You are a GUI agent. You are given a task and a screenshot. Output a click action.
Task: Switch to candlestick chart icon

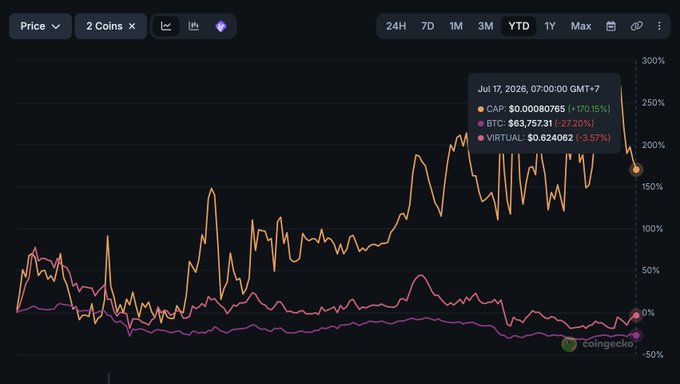click(x=193, y=26)
